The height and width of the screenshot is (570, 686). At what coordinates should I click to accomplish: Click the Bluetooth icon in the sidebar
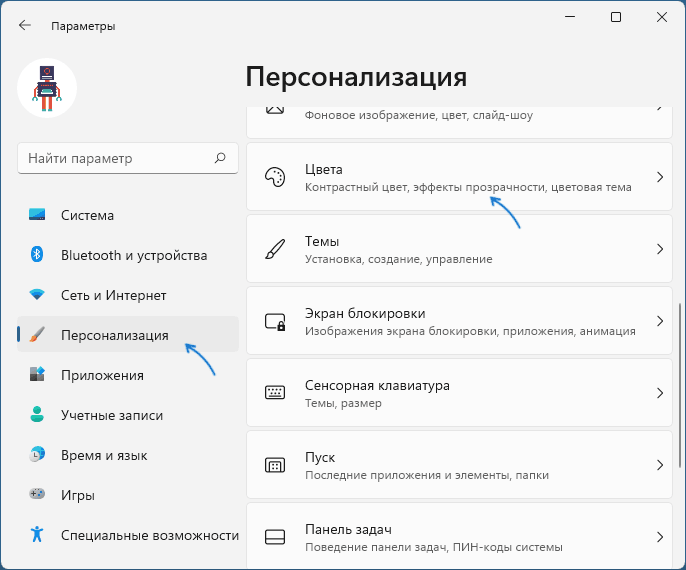tap(37, 255)
